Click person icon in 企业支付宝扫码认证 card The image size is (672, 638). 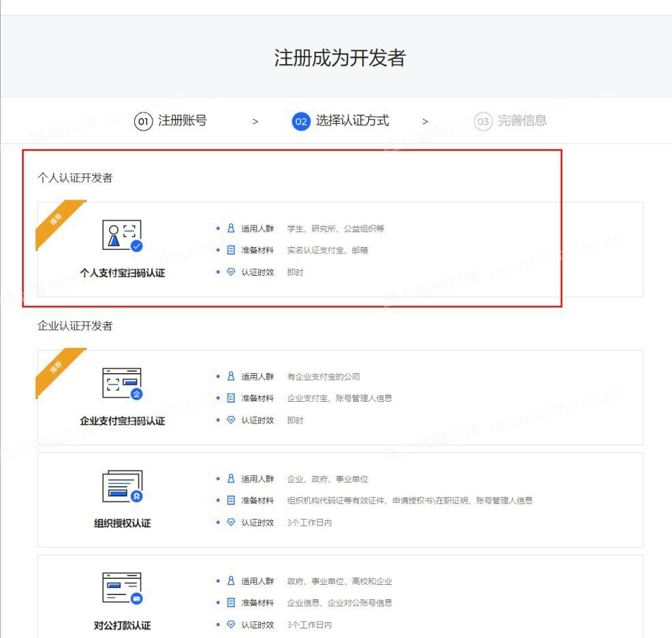tap(231, 376)
